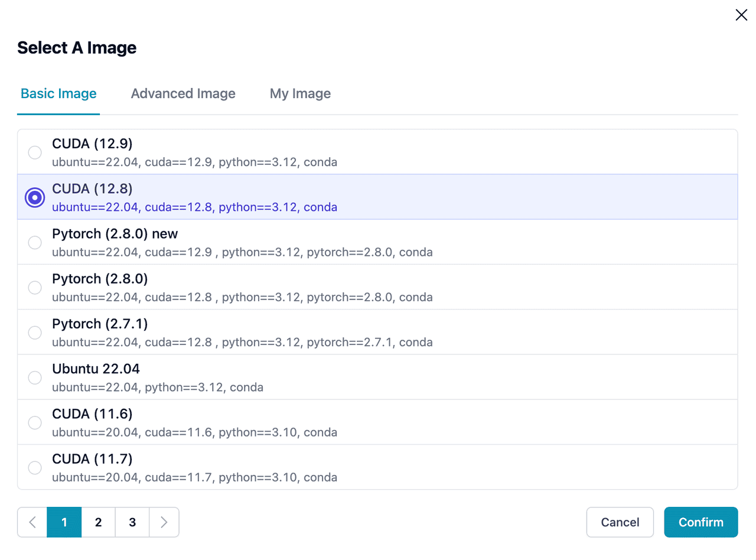
Task: Select the CUDA (12.8) radio button
Action: (35, 197)
